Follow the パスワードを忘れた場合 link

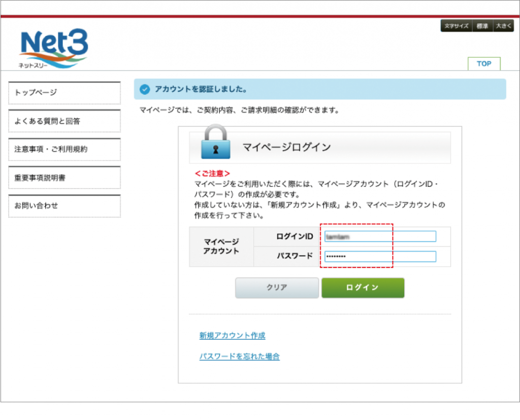[x=240, y=357]
